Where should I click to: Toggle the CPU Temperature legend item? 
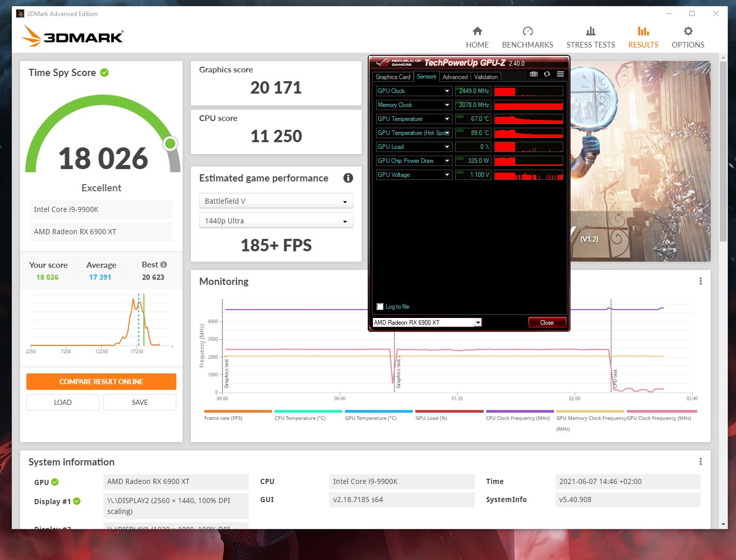308,415
